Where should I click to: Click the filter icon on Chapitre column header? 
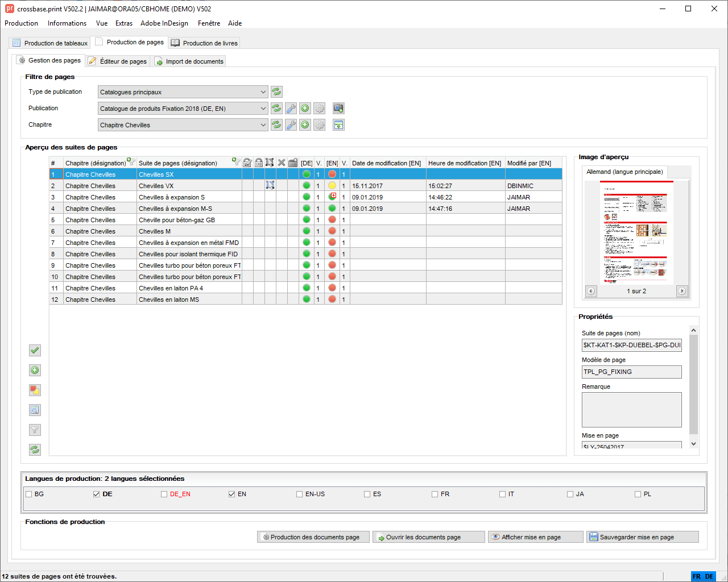[131, 162]
